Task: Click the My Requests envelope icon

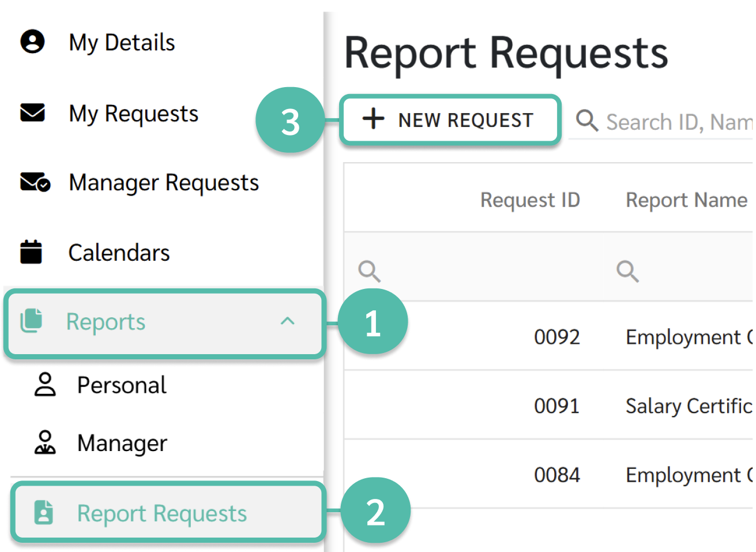Action: [32, 112]
